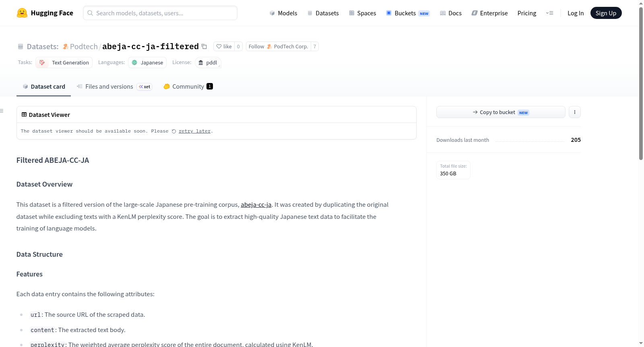The height and width of the screenshot is (347, 644).
Task: Open the more options kebab menu
Action: pos(575,112)
